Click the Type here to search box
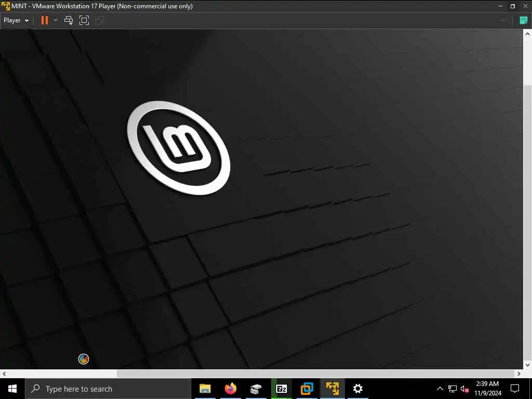532x399 pixels. [108, 389]
